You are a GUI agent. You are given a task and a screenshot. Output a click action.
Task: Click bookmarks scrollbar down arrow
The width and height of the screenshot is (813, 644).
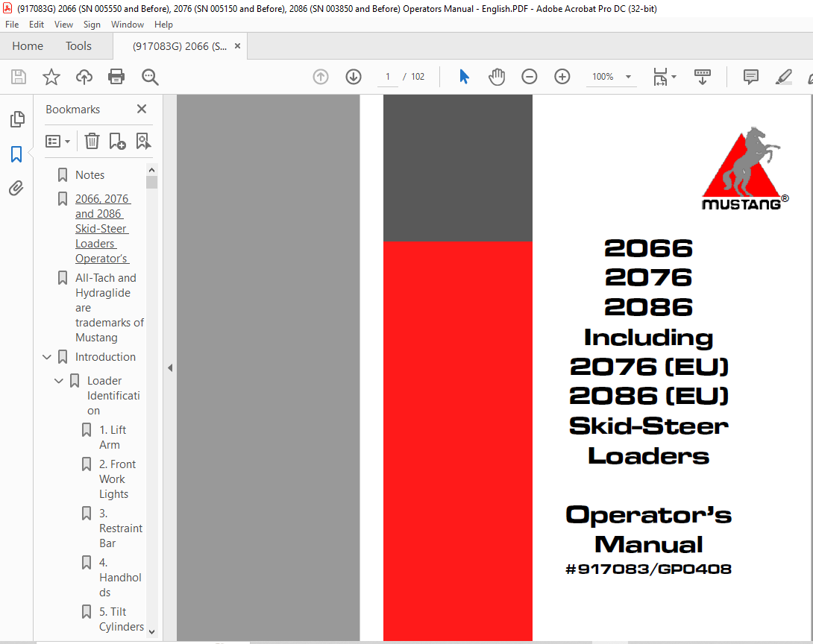click(151, 631)
